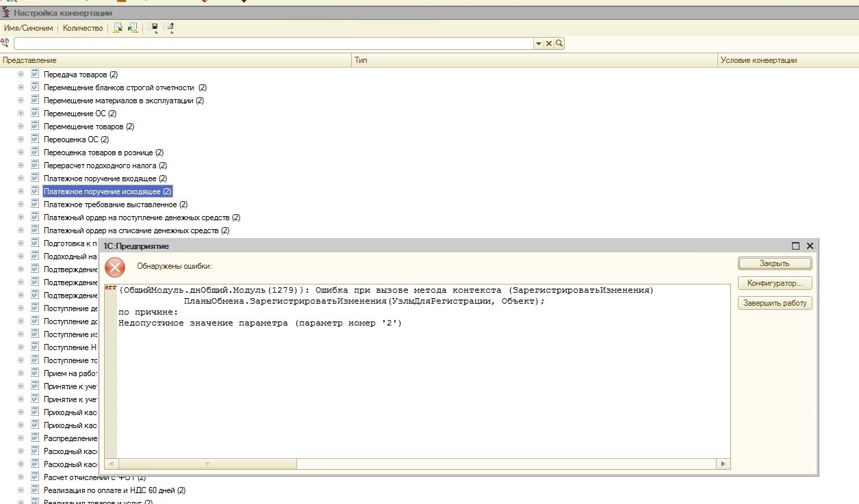The image size is (859, 504).
Task: Expand the Платежное поручение входящее node
Action: (21, 178)
